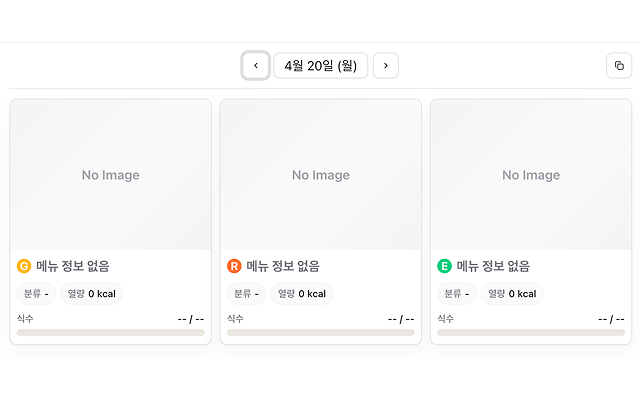
Task: Open the G card's No Image thumbnail
Action: [111, 175]
